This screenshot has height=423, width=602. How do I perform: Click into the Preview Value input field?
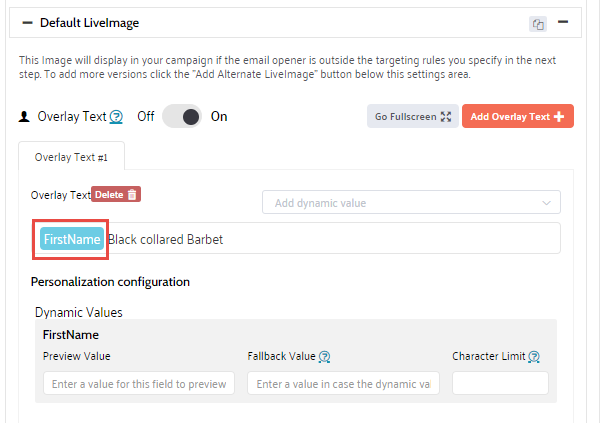click(139, 383)
